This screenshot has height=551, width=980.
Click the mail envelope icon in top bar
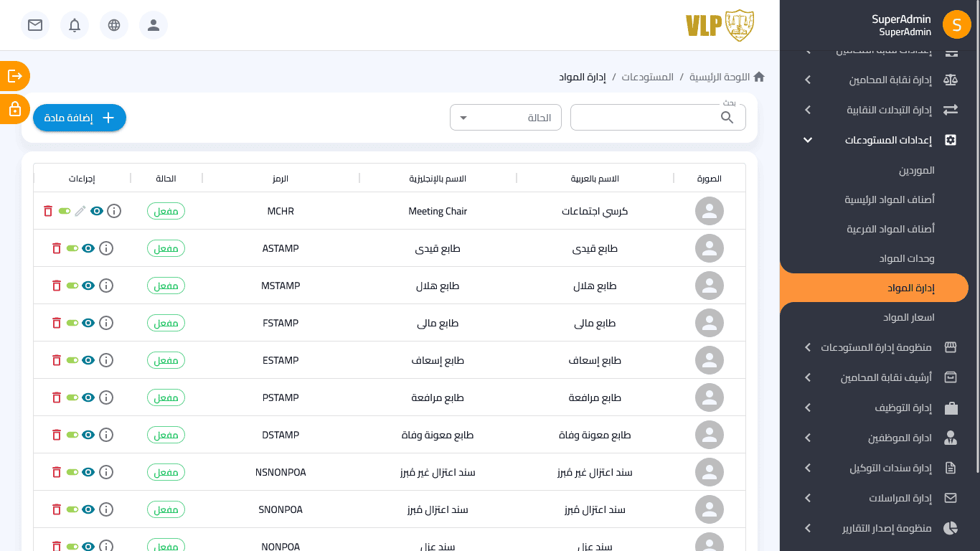pyautogui.click(x=34, y=25)
